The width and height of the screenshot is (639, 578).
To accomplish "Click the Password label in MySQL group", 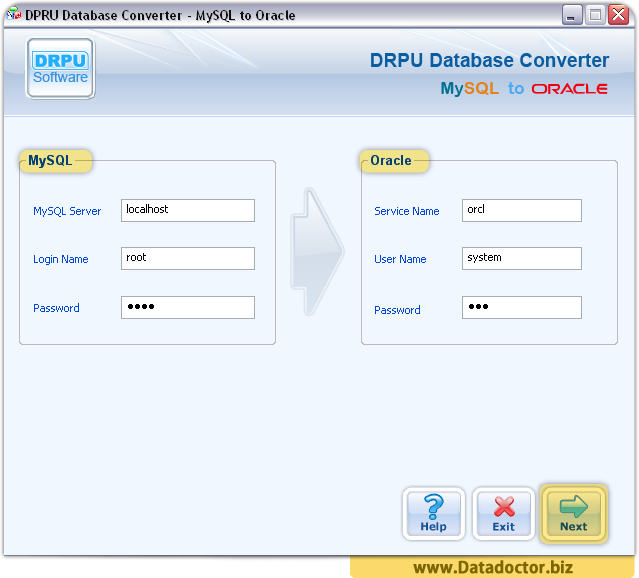I will pyautogui.click(x=56, y=308).
